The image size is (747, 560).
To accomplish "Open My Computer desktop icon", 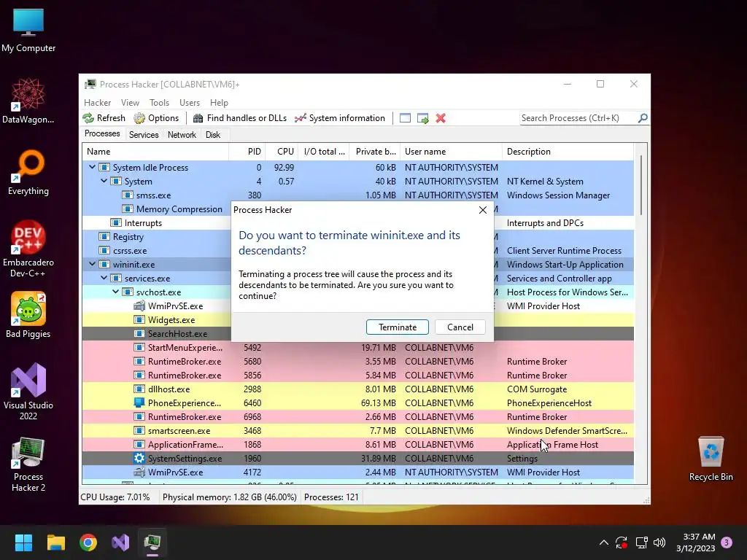I will point(28,31).
